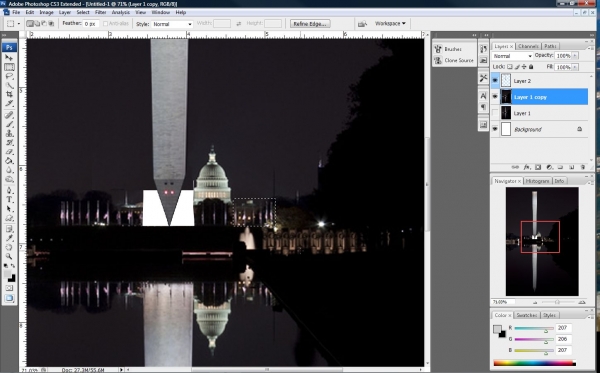Select the Horizontal Type tool
This screenshot has height=373, width=600.
point(9,200)
